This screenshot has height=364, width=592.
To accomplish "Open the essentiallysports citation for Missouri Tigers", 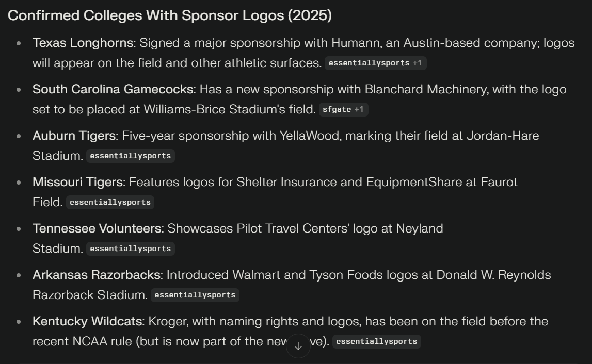I will [x=110, y=202].
